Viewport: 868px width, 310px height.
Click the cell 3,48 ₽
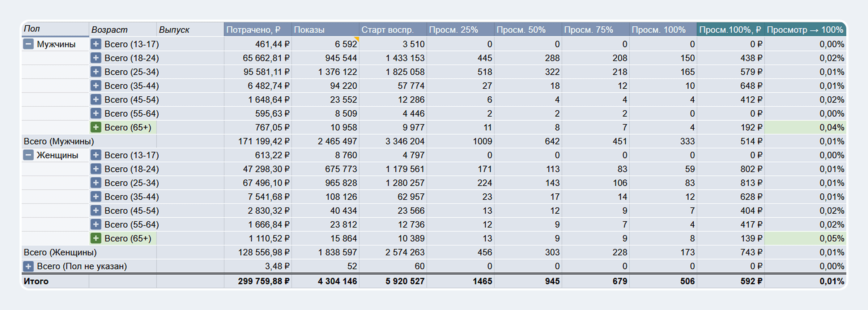[258, 267]
